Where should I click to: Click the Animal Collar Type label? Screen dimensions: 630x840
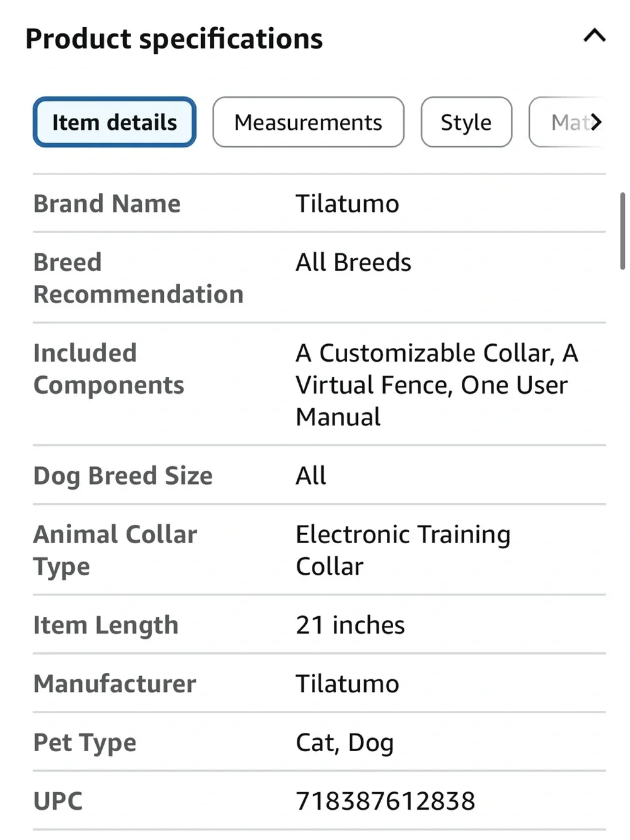(115, 550)
